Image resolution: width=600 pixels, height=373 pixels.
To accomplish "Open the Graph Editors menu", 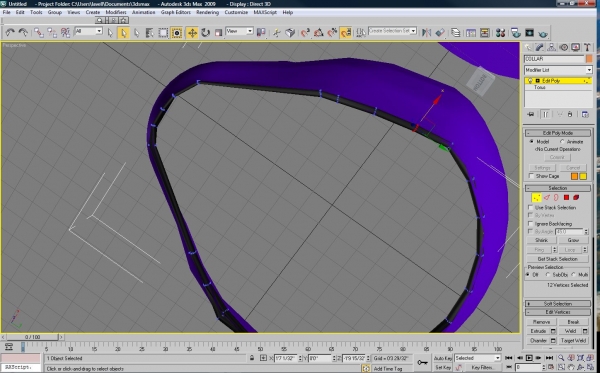I will (176, 12).
